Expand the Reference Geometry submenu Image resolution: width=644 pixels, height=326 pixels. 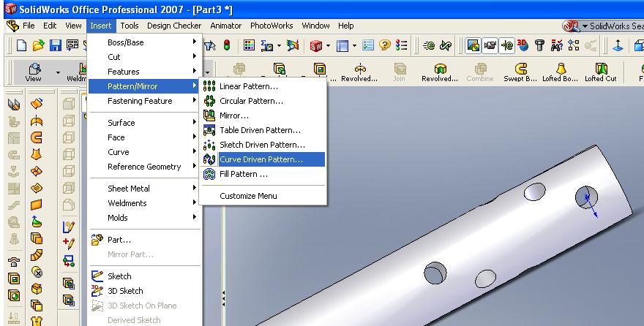[143, 167]
